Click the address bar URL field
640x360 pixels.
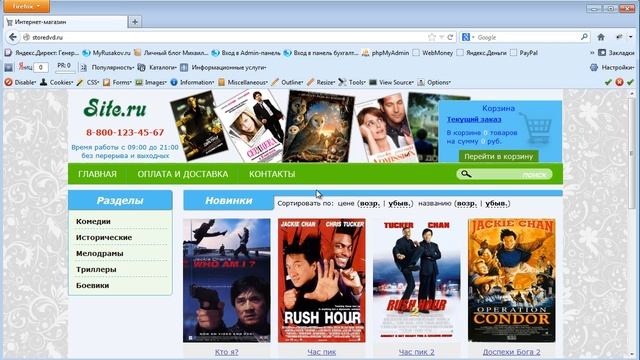pos(229,37)
